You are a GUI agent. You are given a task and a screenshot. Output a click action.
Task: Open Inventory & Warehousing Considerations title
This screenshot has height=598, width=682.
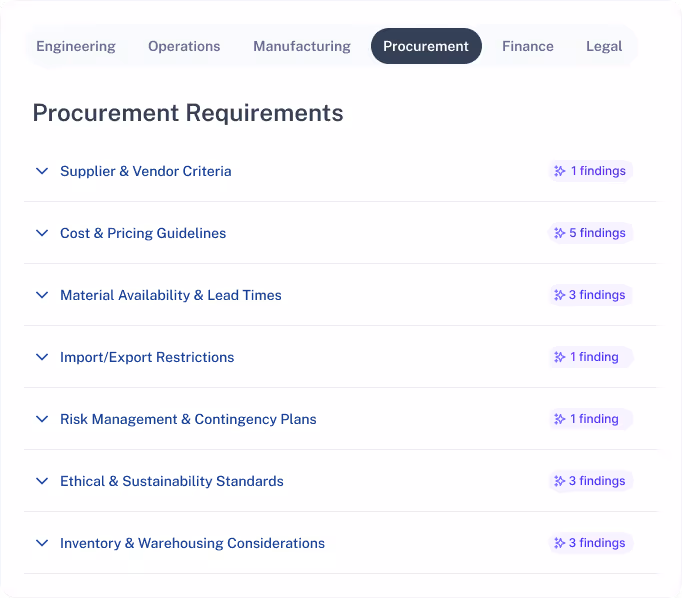(192, 543)
